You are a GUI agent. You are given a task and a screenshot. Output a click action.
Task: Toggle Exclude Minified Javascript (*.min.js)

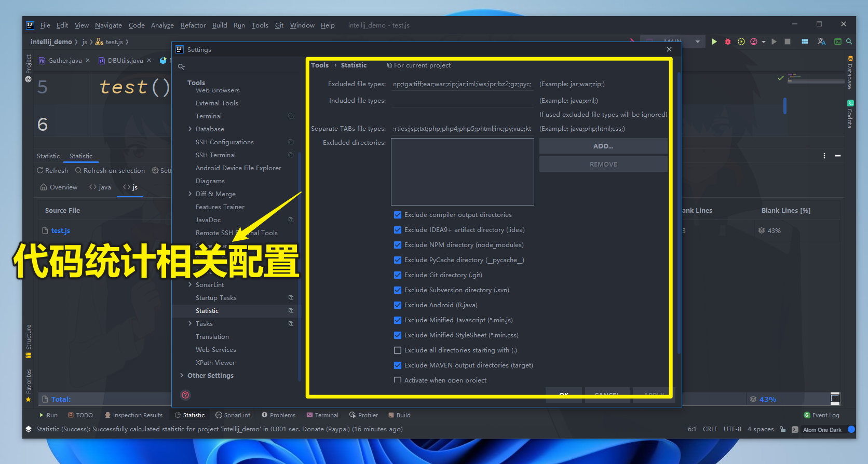(398, 320)
